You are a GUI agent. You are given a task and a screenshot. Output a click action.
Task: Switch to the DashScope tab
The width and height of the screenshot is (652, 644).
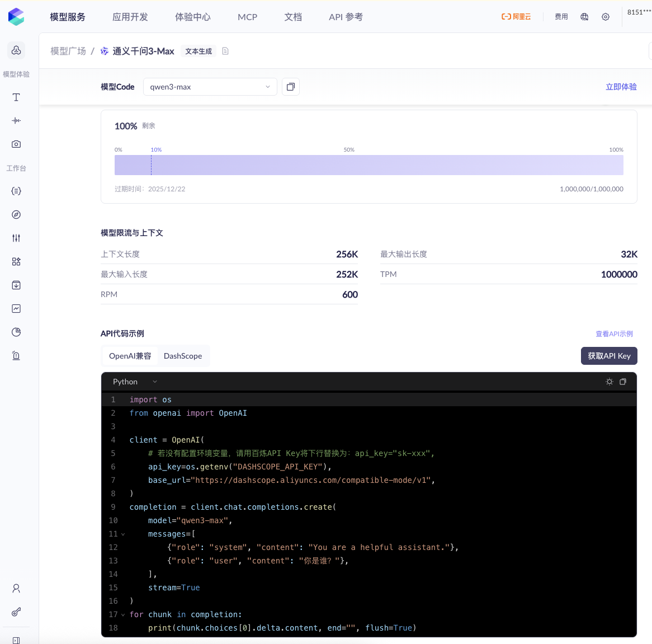pos(183,356)
